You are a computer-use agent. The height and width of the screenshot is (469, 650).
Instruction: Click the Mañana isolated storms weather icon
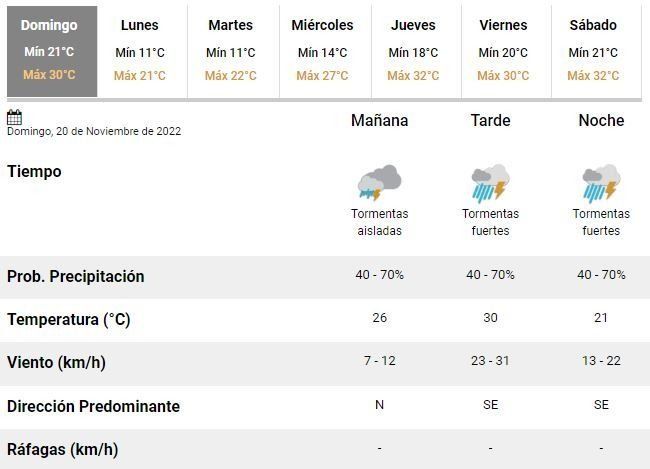click(379, 183)
